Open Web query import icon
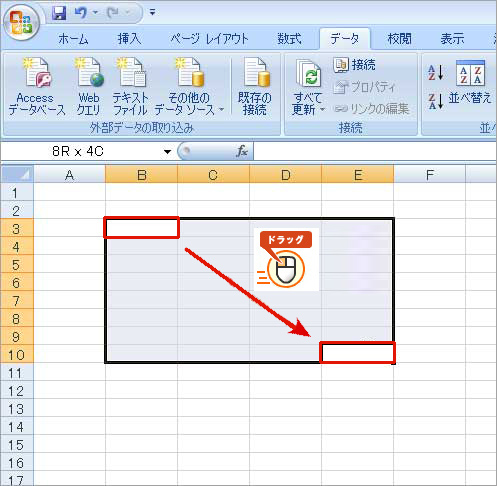Viewport: 497px width, 486px height. point(89,87)
